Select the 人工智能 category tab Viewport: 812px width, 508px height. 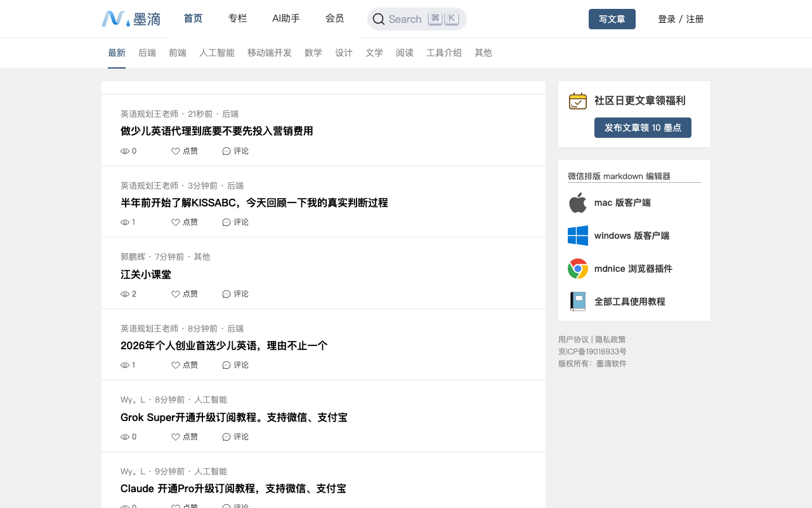click(x=217, y=53)
